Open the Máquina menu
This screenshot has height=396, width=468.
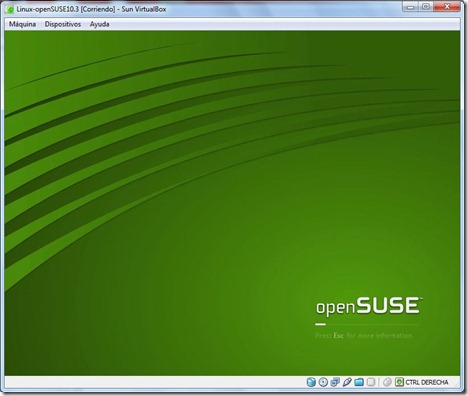22,24
